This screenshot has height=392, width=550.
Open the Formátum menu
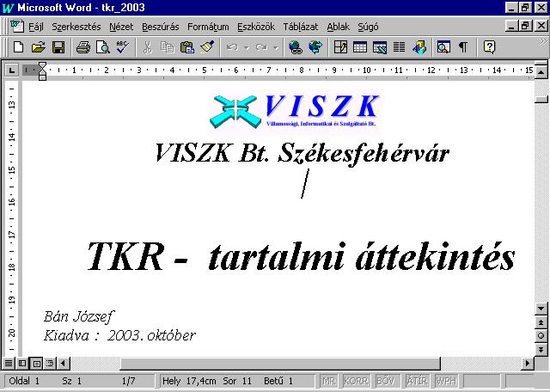click(x=208, y=27)
